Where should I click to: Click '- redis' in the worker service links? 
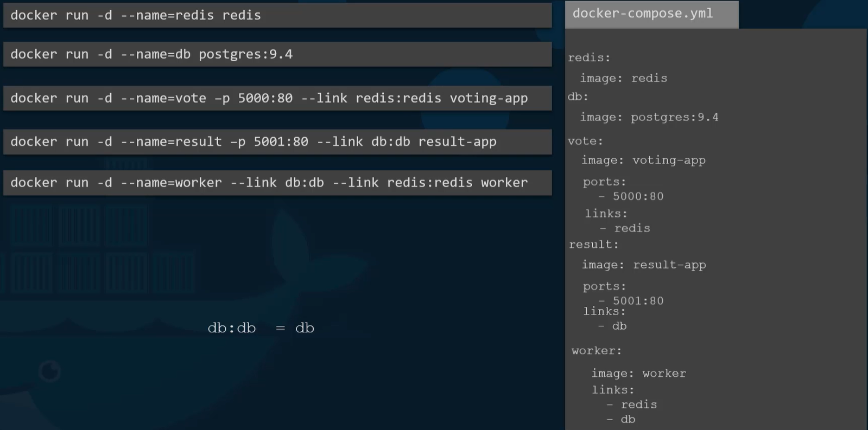coord(632,405)
